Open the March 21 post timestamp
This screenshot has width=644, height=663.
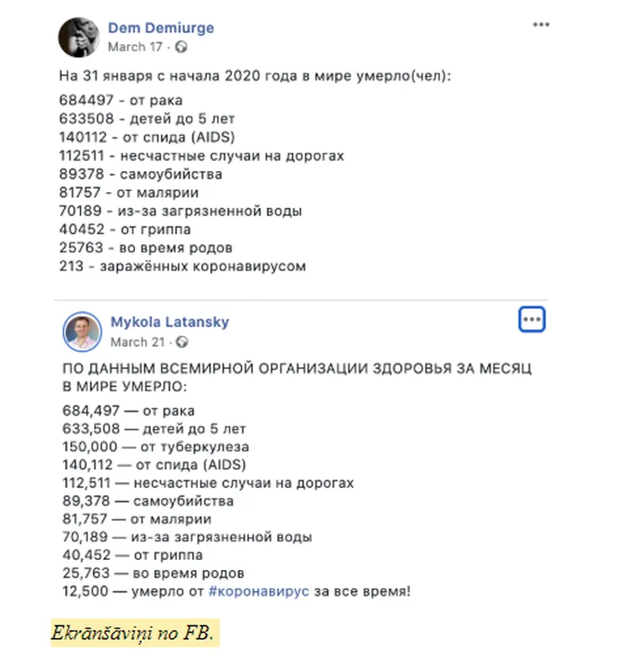point(138,342)
